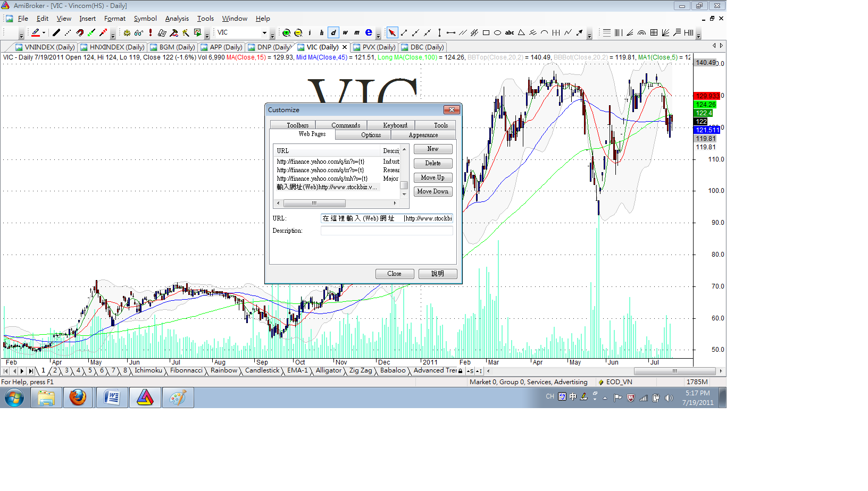Switch chart to monthly 'm' interval
The image size is (868, 491).
point(357,33)
